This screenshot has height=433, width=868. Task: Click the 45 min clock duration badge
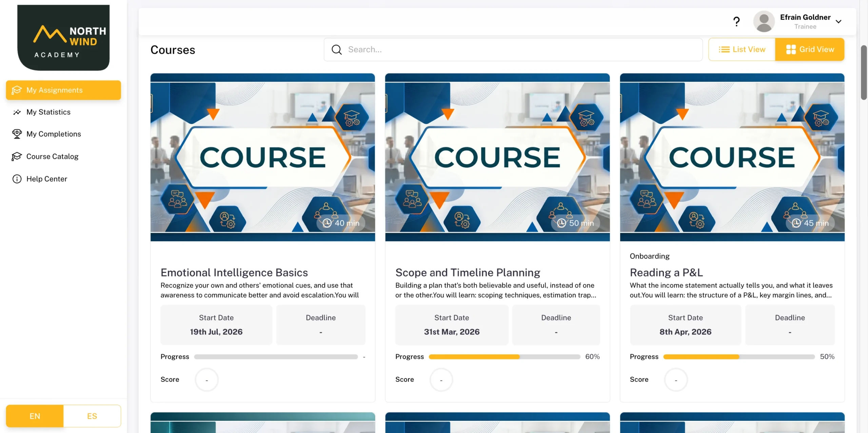pos(810,223)
